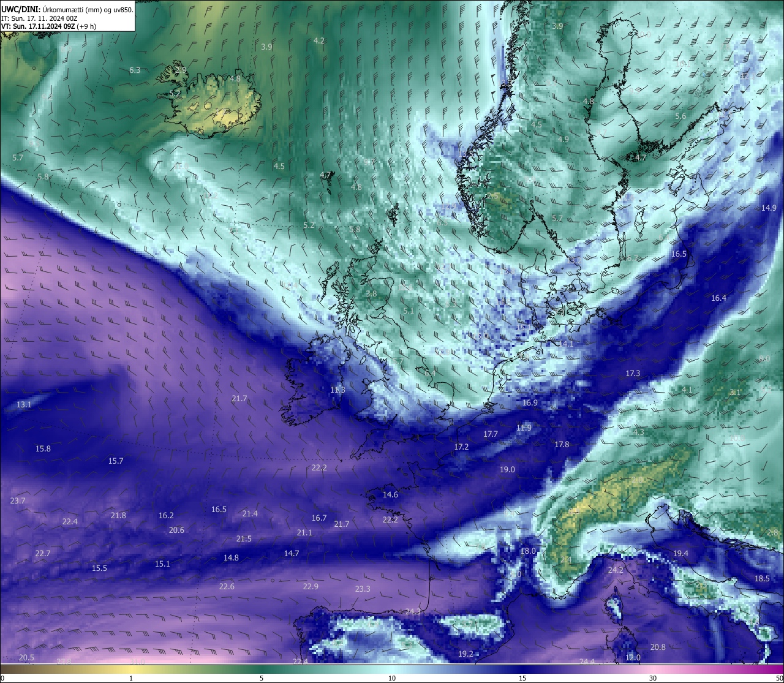Click the 15.7 value label

[116, 461]
